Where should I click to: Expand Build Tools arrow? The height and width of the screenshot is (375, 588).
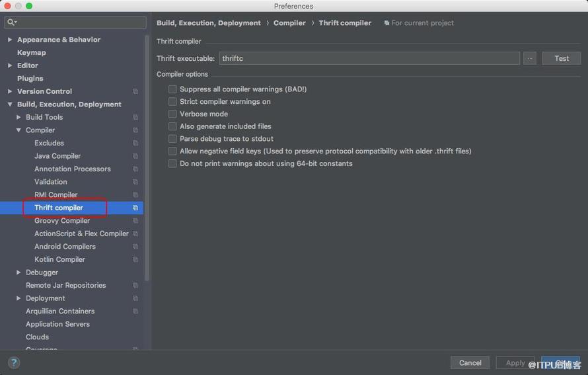click(x=18, y=117)
